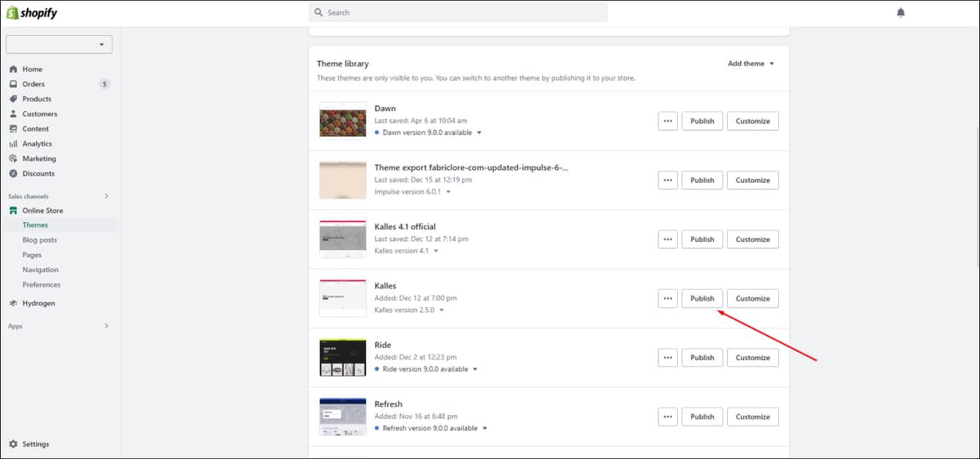980x459 pixels.
Task: Open more actions for Theme export theme
Action: tap(668, 180)
